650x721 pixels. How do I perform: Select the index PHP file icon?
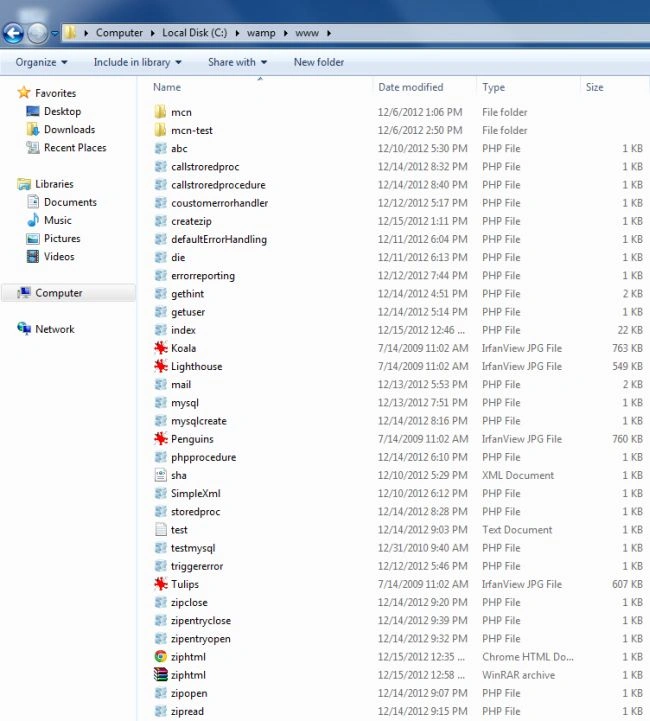160,330
